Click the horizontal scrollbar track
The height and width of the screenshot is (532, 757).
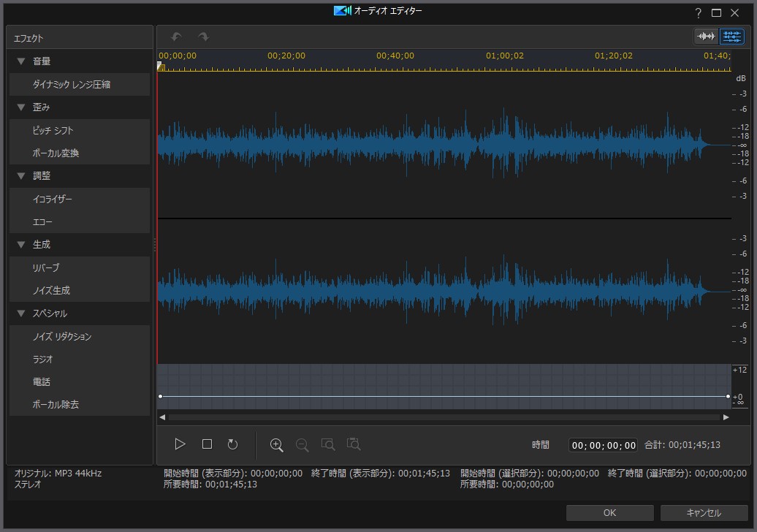click(444, 417)
